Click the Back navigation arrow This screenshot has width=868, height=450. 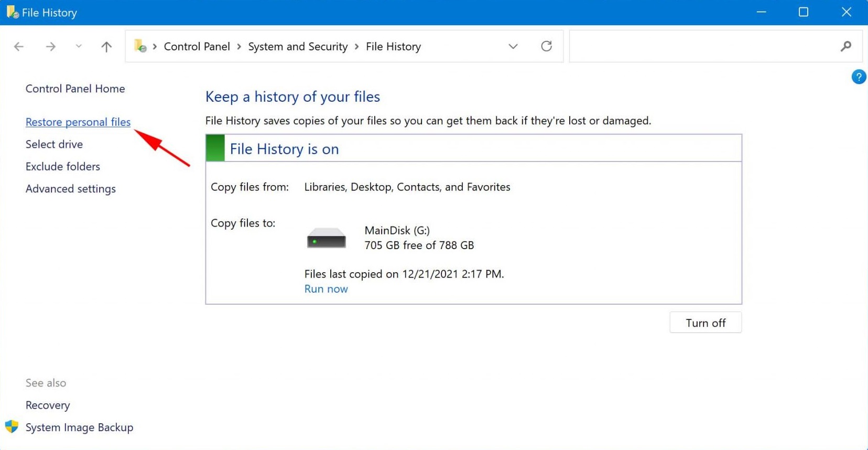point(19,47)
